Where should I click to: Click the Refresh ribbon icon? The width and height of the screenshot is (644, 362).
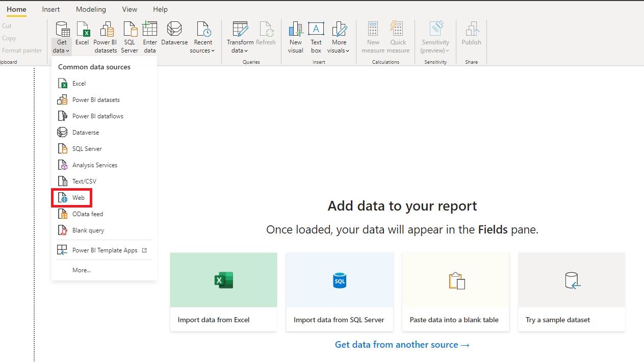(266, 34)
